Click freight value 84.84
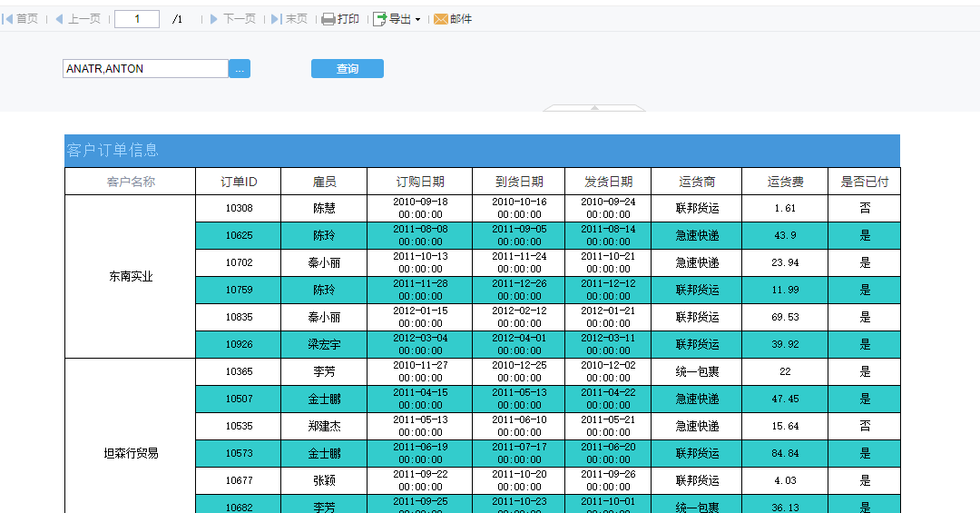 (x=785, y=454)
